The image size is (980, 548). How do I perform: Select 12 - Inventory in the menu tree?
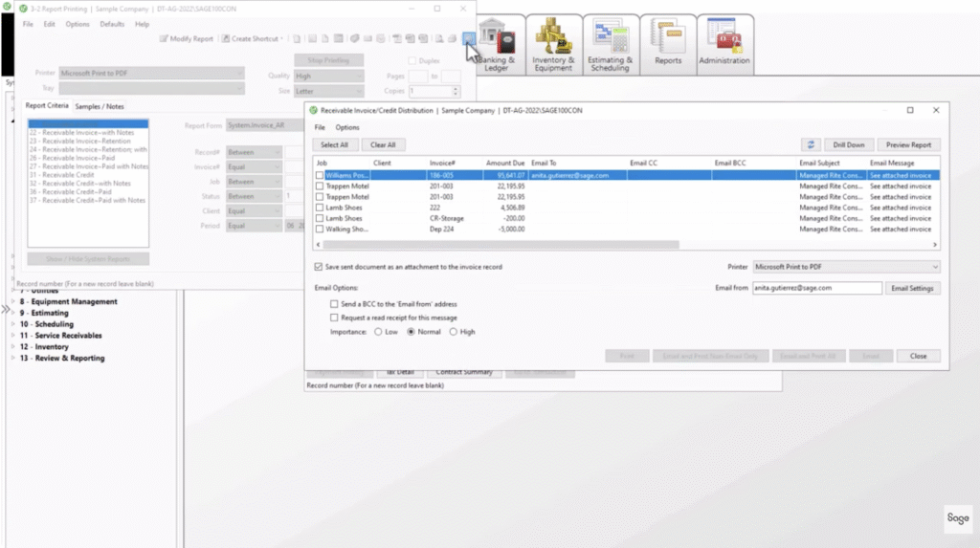click(x=44, y=347)
